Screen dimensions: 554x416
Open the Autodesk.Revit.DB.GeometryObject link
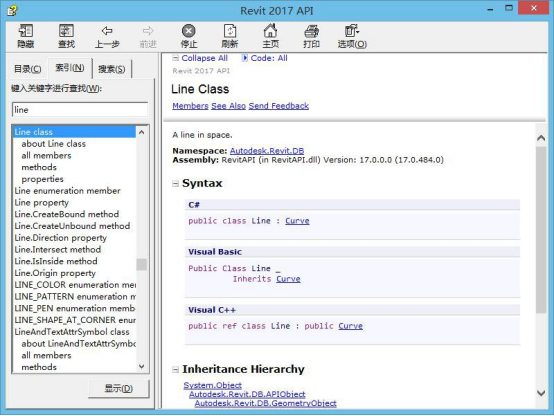click(265, 403)
